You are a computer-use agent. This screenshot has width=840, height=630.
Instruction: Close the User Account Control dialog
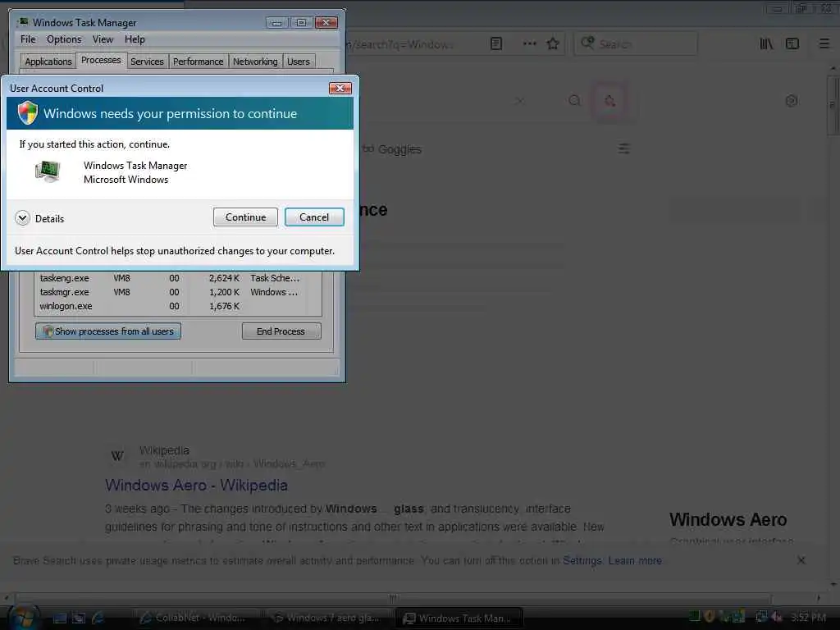coord(340,88)
